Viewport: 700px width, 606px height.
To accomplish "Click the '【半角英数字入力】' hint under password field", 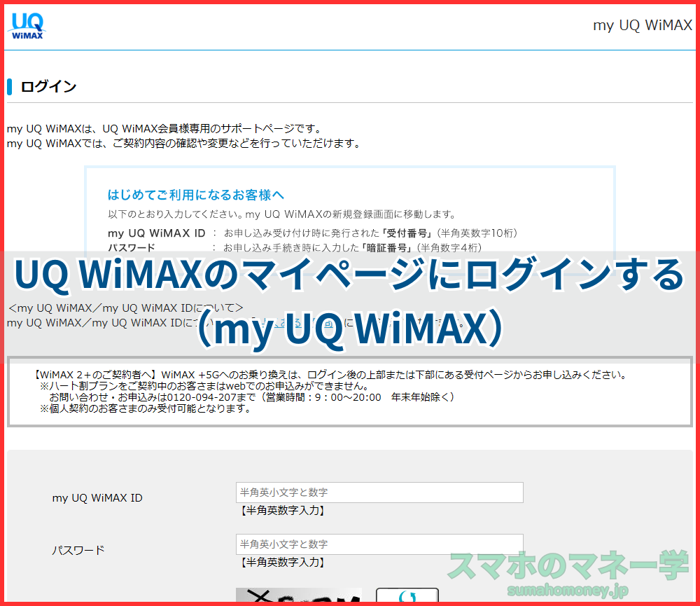I will [x=282, y=562].
